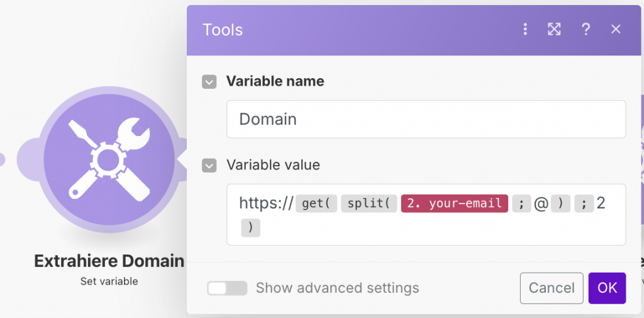644x318 pixels.
Task: Click the closing parenthesis token on second line
Action: click(x=250, y=228)
